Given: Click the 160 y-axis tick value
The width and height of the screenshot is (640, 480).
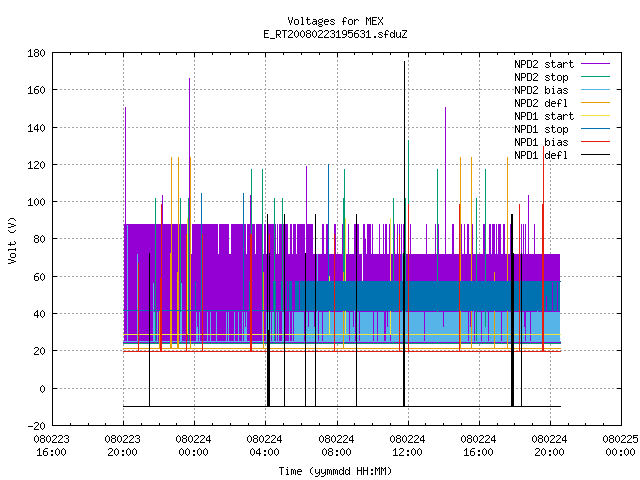Looking at the screenshot, I should (36, 90).
